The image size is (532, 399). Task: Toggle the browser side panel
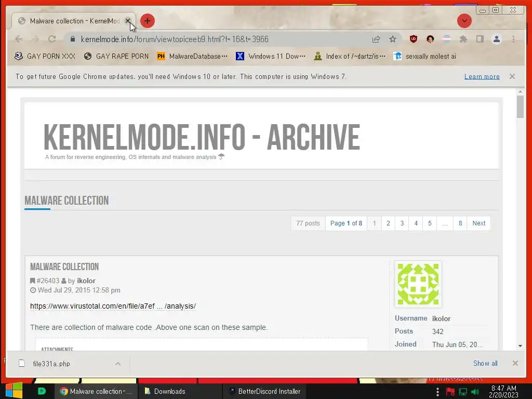click(480, 39)
